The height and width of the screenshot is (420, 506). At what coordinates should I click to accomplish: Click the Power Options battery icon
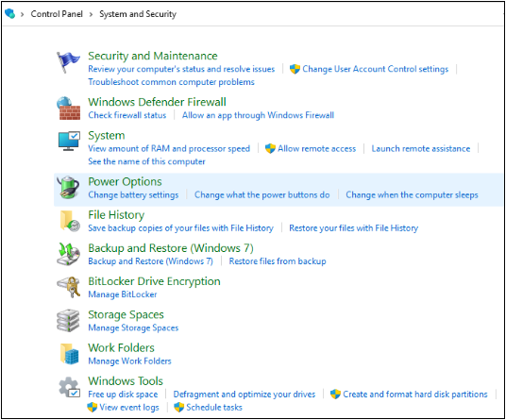(x=68, y=187)
